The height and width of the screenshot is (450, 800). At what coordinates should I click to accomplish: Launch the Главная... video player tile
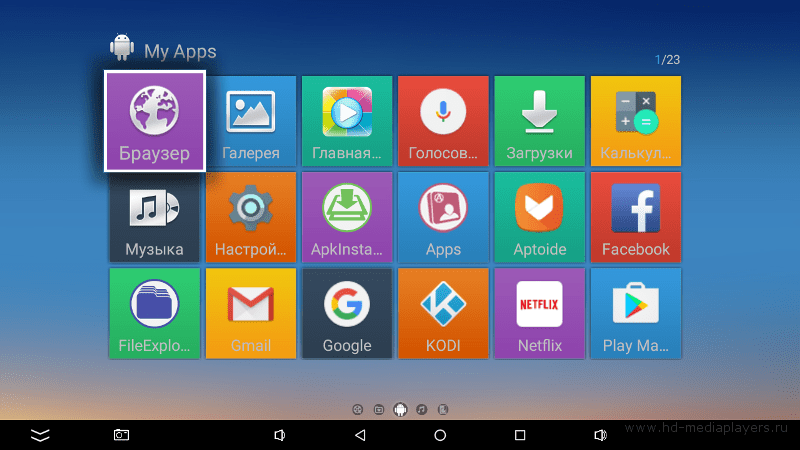(347, 121)
